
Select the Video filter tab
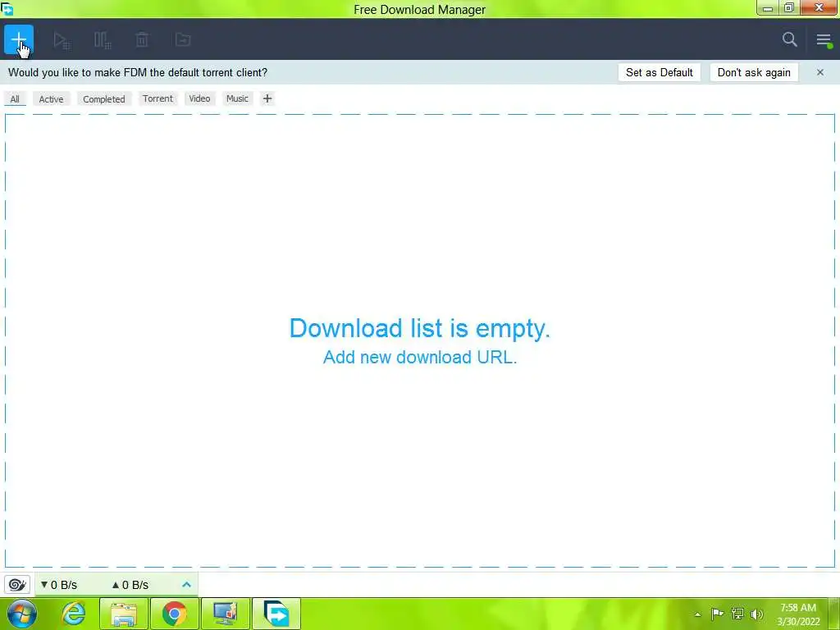point(199,98)
